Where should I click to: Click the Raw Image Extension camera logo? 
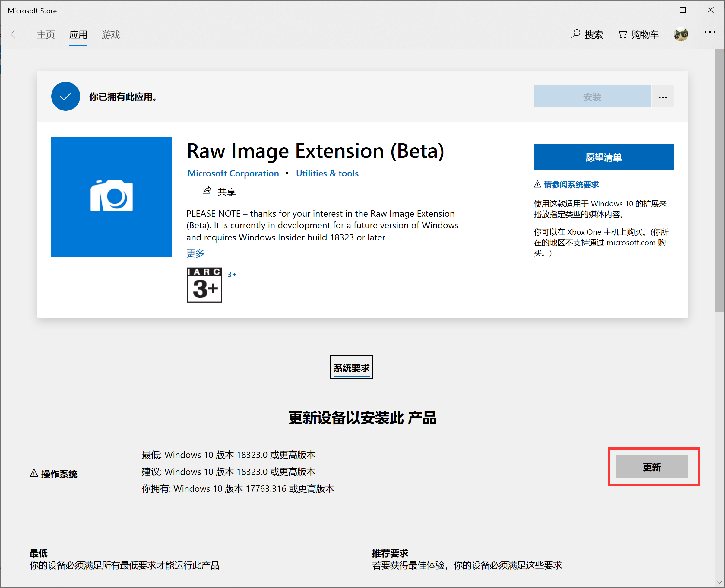point(111,197)
